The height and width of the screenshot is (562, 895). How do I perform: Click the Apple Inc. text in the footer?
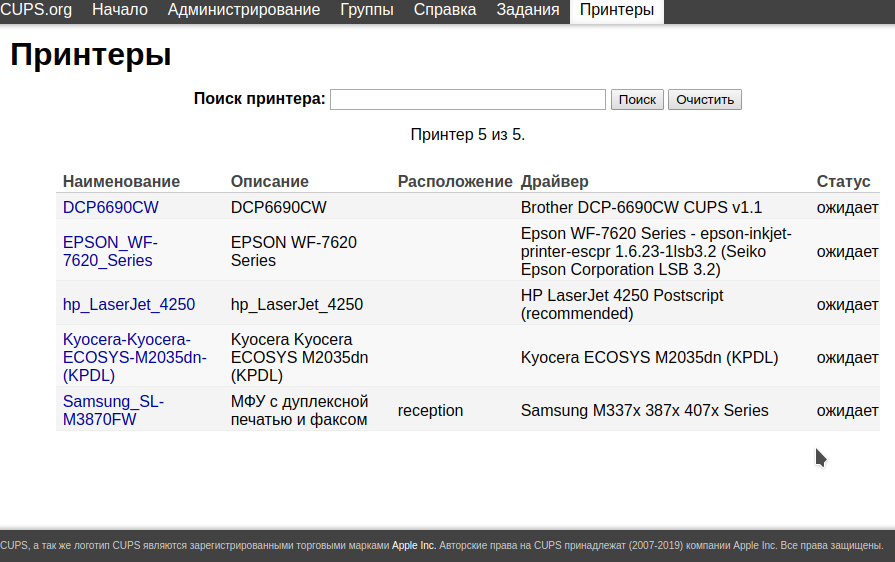(413, 545)
